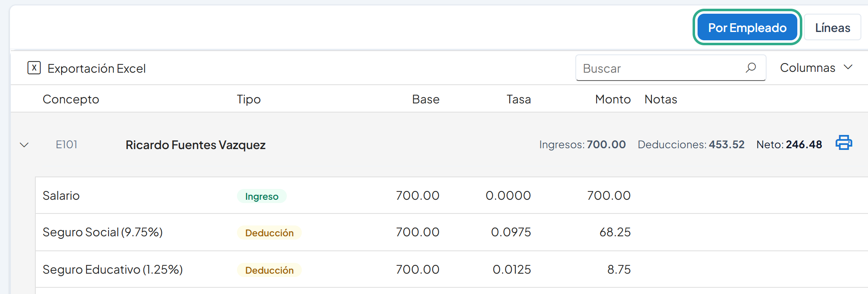868x294 pixels.
Task: Click employee code E101
Action: 67,145
